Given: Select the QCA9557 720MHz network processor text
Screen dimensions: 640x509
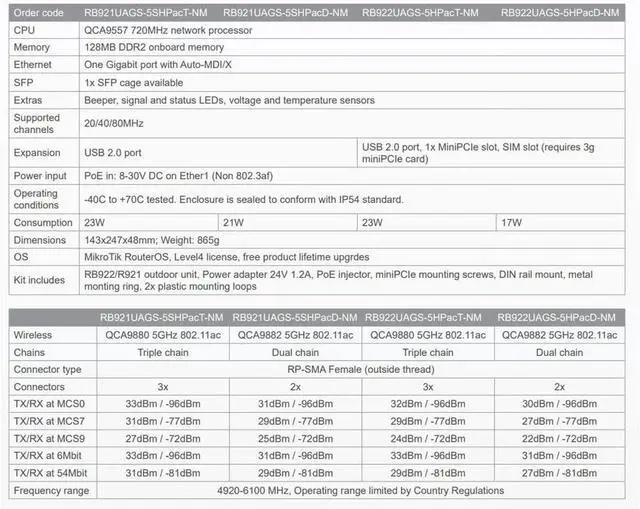Looking at the screenshot, I should point(166,30).
